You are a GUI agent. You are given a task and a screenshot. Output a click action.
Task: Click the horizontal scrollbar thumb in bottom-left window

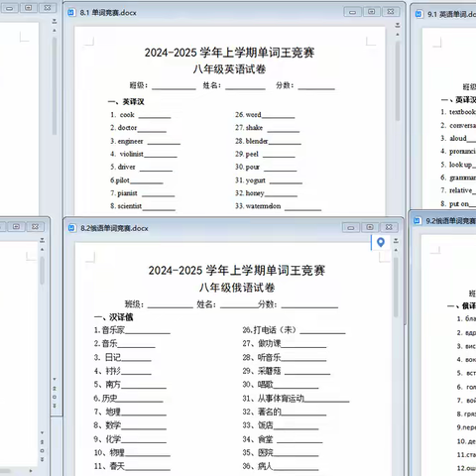pyautogui.click(x=6, y=471)
